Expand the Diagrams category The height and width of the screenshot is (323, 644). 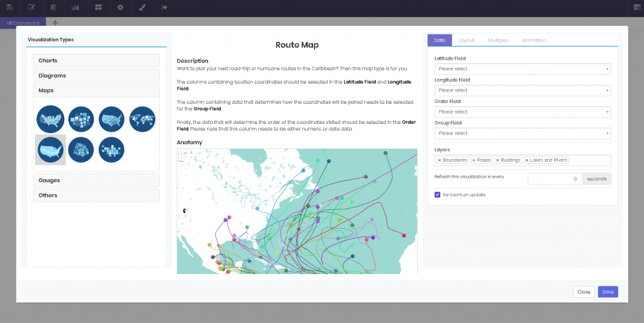coord(96,76)
